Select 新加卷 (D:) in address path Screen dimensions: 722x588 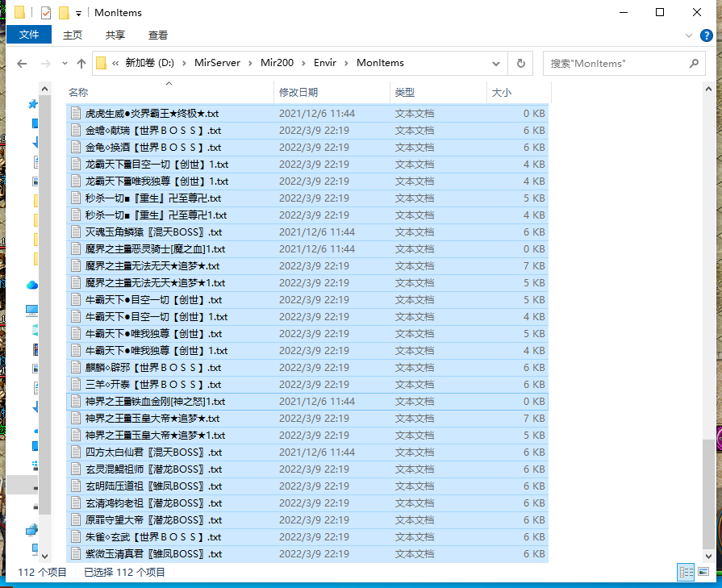[x=150, y=63]
